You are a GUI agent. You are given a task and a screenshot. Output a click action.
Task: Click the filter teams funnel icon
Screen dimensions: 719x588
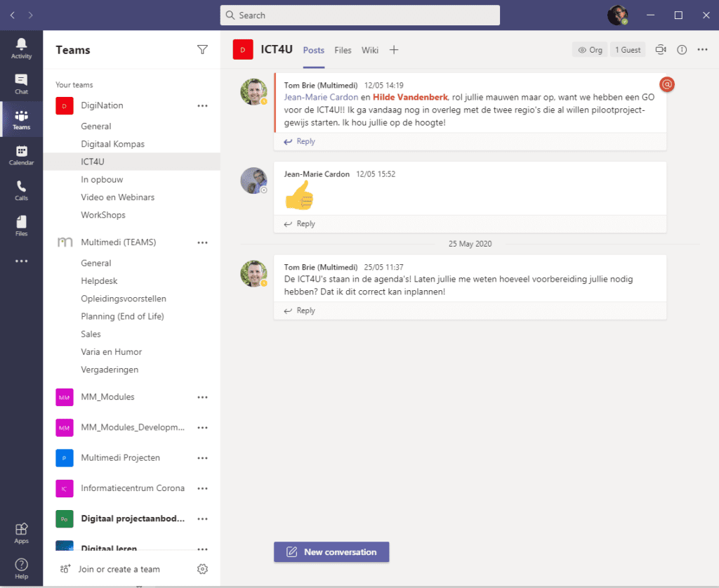click(202, 50)
